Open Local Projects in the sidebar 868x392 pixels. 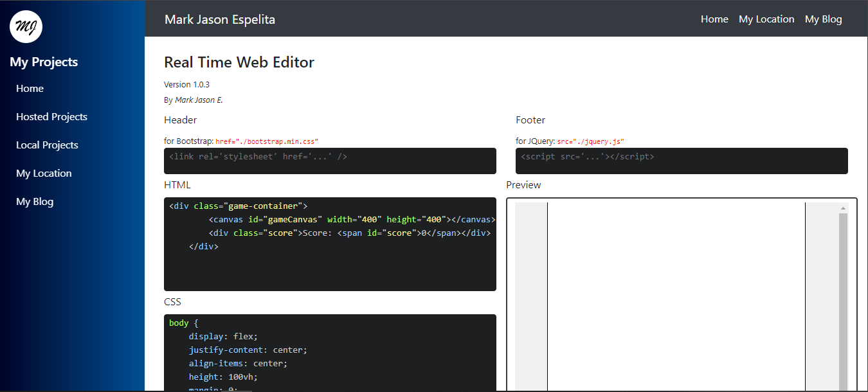click(47, 145)
